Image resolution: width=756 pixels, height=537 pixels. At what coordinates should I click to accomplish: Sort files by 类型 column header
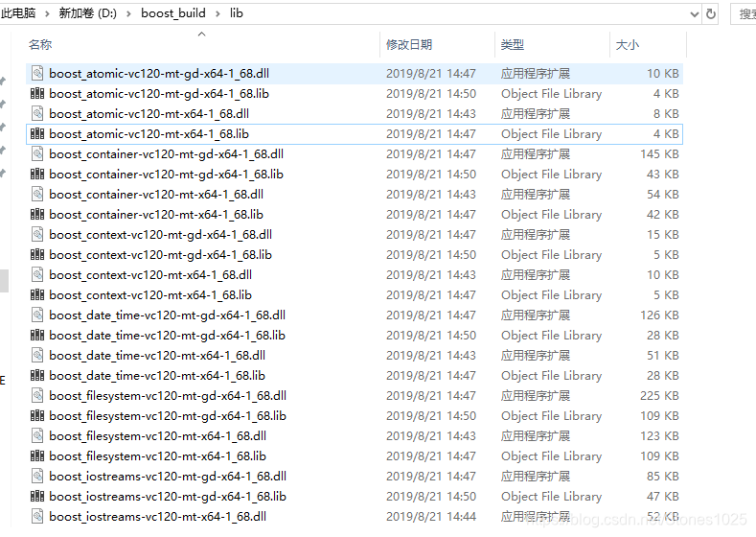pyautogui.click(x=552, y=44)
